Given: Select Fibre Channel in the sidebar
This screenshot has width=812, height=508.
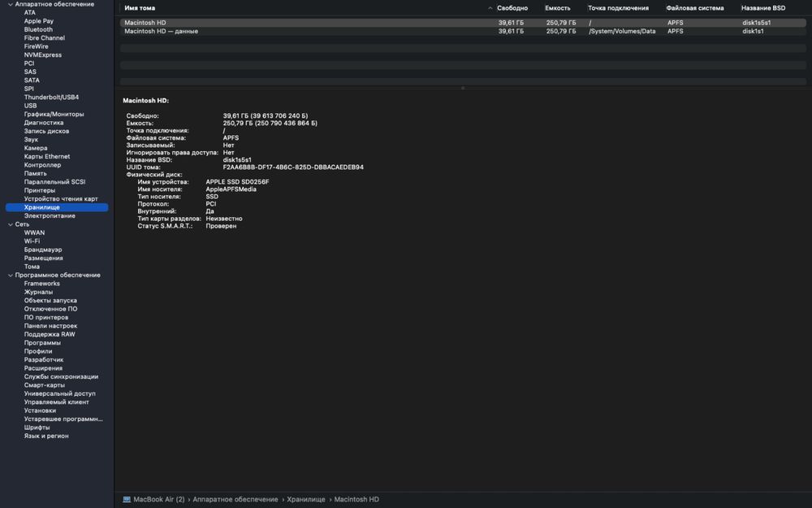Looking at the screenshot, I should (x=45, y=38).
